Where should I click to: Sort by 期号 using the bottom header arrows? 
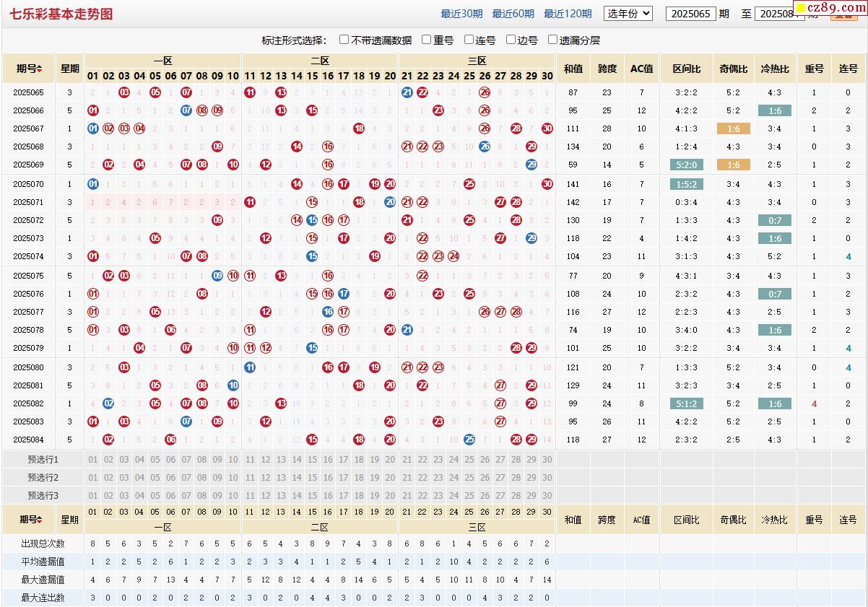click(x=40, y=520)
